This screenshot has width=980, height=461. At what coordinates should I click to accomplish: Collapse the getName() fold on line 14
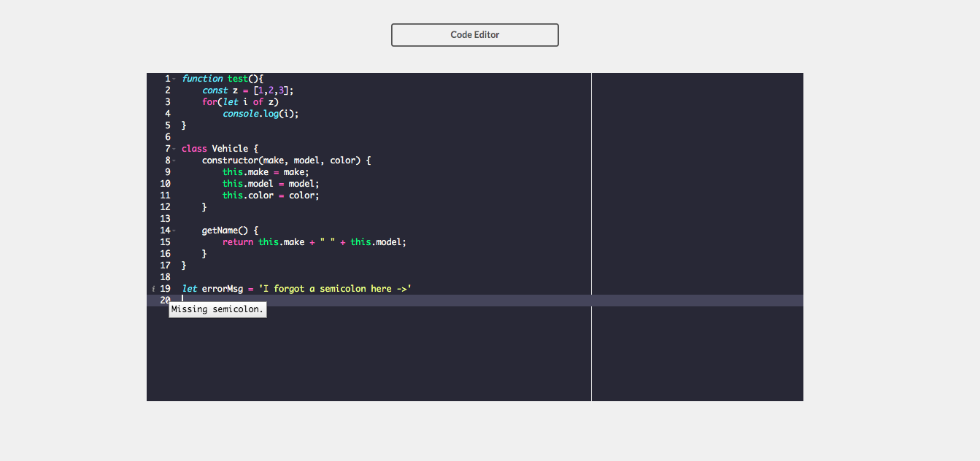coord(174,230)
